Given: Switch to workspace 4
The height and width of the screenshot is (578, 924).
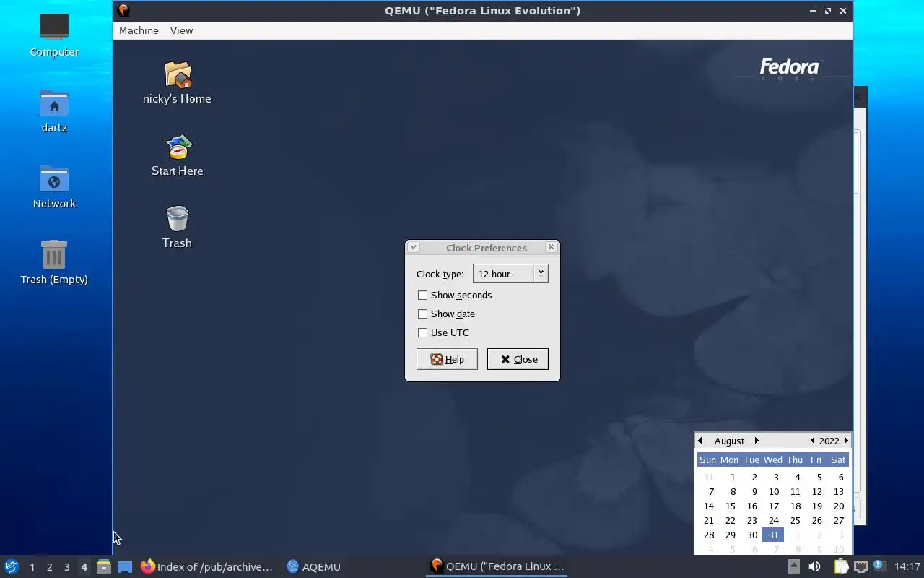Looking at the screenshot, I should (84, 567).
